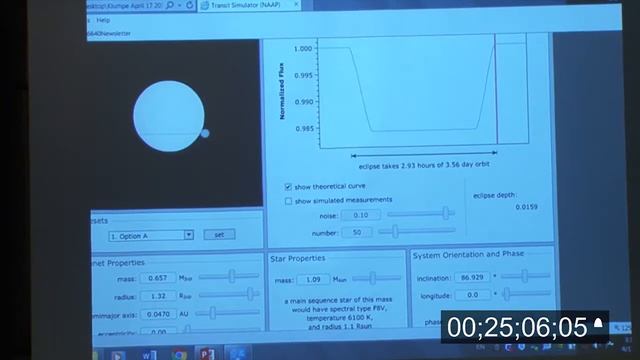Viewport: 640px width, 360px height.
Task: Close the Transit Simulator (NAAP) tab
Action: [x=296, y=4]
